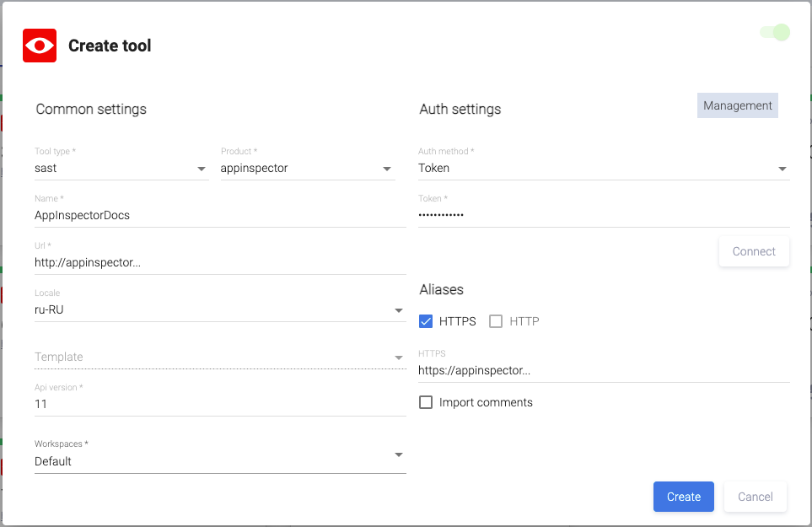Click the red eye logo icon
Image resolution: width=812 pixels, height=527 pixels.
click(40, 46)
